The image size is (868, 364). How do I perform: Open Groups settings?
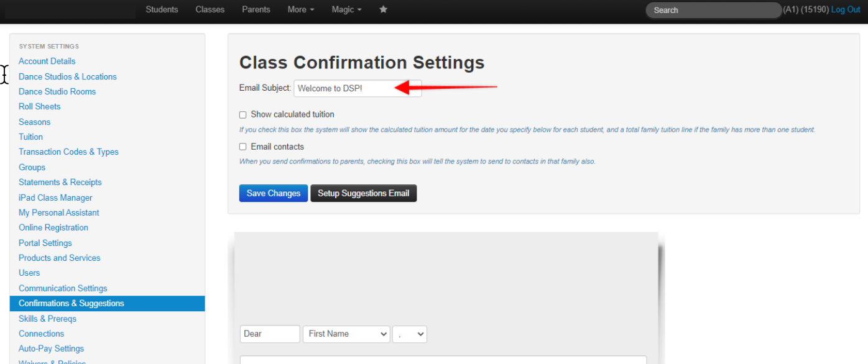pyautogui.click(x=32, y=167)
